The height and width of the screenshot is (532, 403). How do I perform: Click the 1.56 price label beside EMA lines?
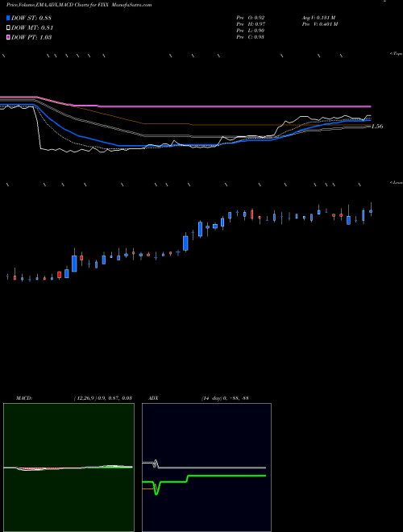point(377,127)
